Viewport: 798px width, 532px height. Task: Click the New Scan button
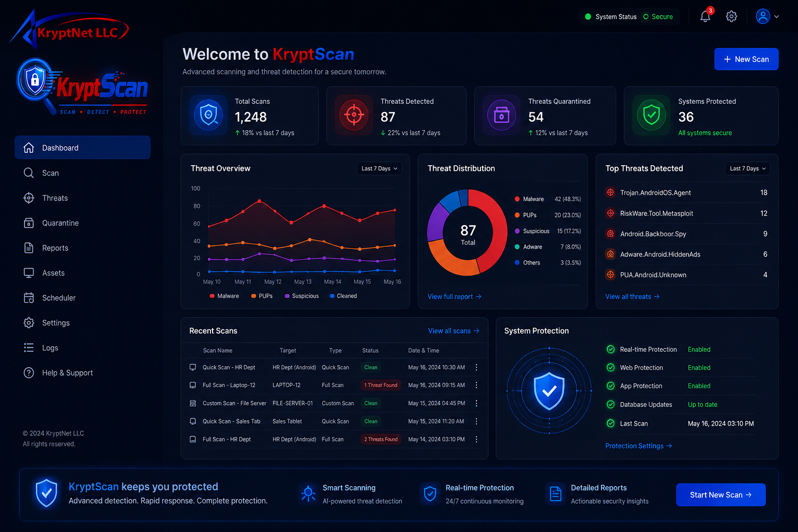click(x=746, y=59)
